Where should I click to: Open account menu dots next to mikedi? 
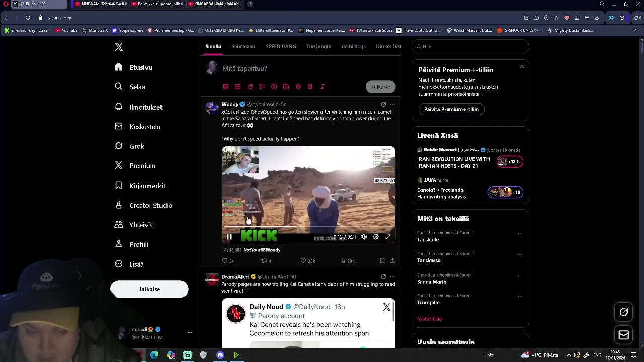pos(190,333)
